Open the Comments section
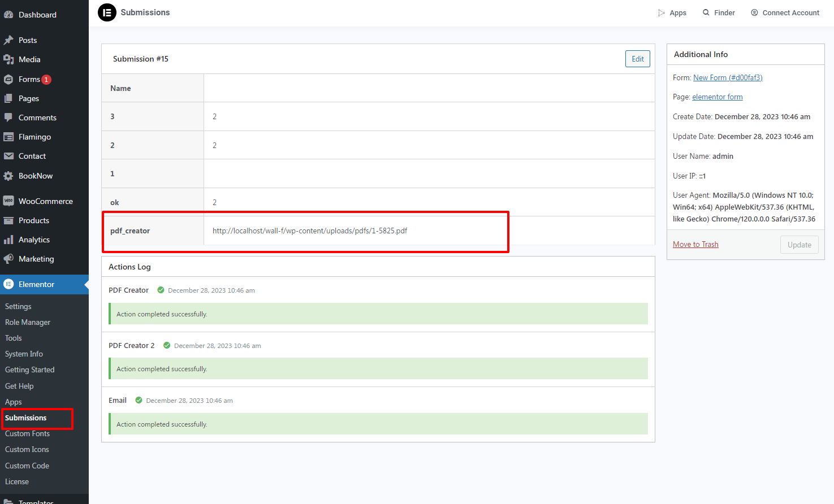 (x=37, y=117)
